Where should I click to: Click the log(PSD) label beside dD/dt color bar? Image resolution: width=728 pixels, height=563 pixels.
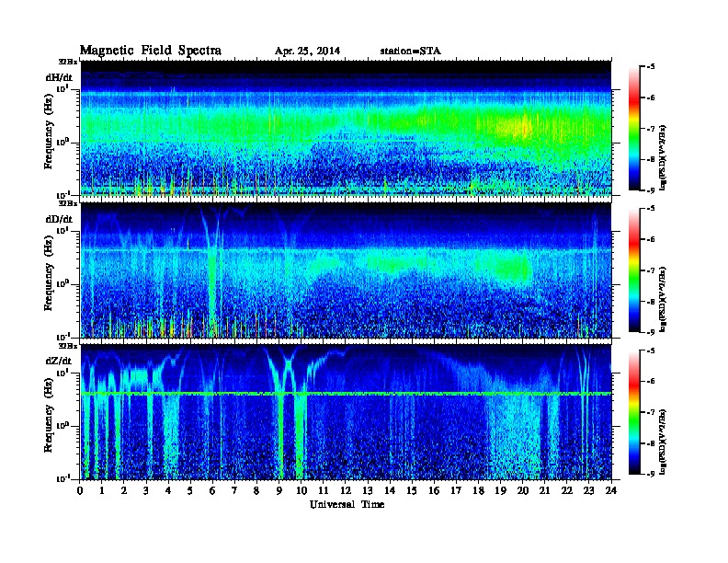(x=664, y=299)
